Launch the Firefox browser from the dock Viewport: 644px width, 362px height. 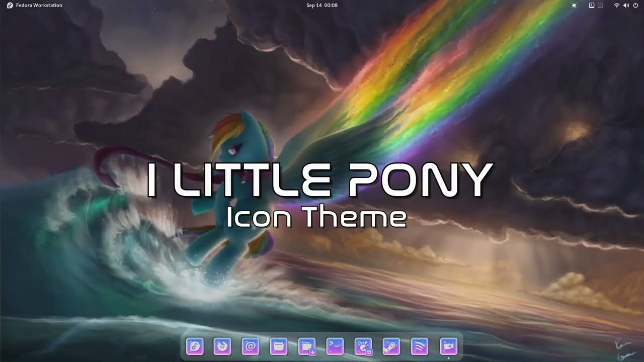pyautogui.click(x=223, y=346)
